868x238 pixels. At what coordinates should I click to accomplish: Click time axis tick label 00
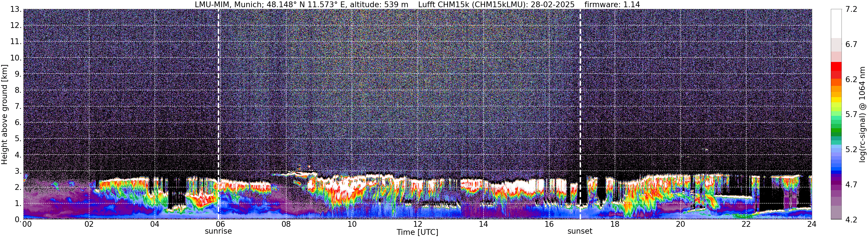[27, 224]
